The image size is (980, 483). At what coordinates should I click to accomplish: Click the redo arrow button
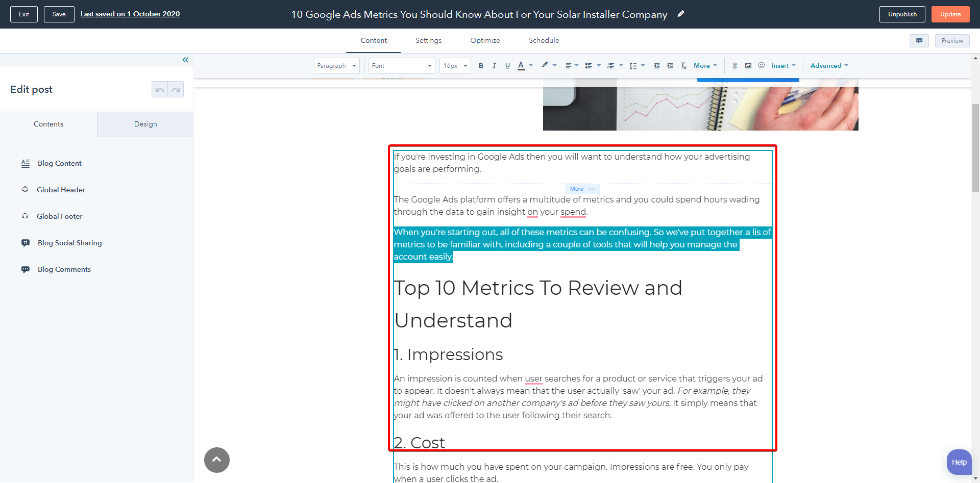176,89
